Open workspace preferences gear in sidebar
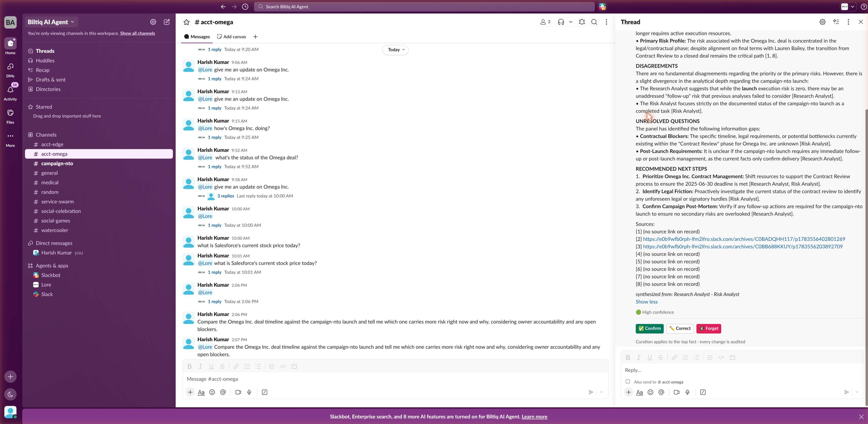 click(x=153, y=22)
